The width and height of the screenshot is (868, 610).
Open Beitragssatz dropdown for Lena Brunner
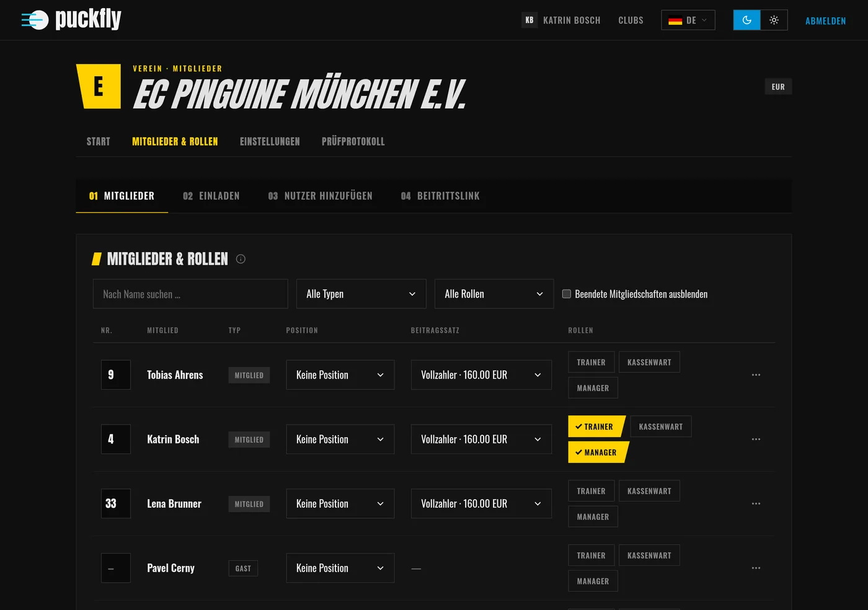(481, 504)
